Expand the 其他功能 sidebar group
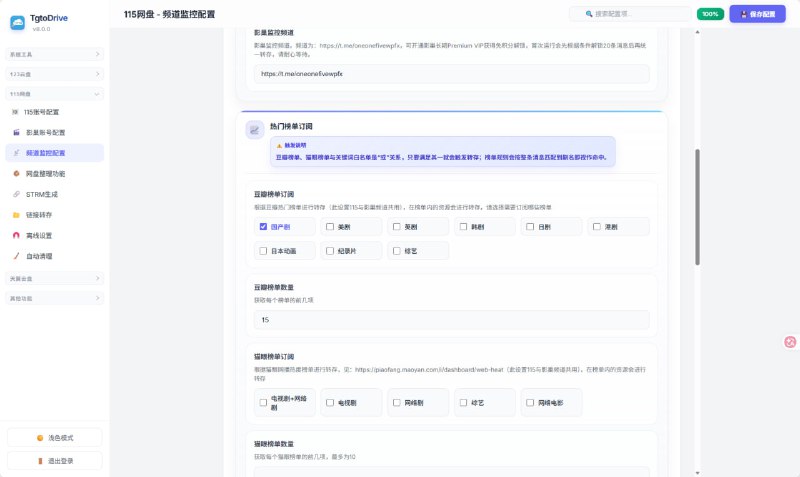 click(55, 298)
